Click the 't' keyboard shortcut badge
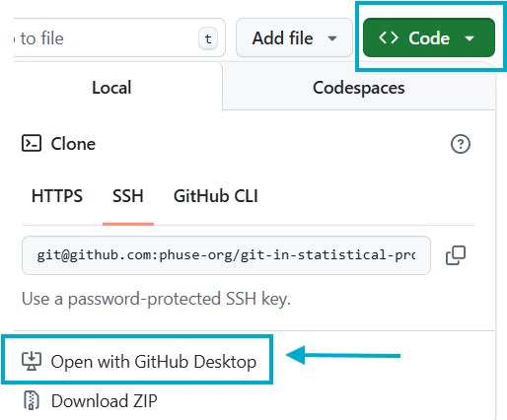Image resolution: width=507 pixels, height=420 pixels. [x=208, y=38]
